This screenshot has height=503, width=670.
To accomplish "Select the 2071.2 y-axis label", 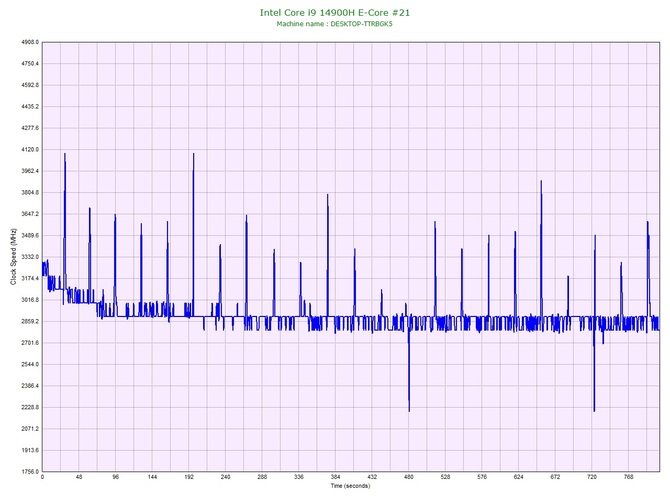I will click(x=30, y=429).
